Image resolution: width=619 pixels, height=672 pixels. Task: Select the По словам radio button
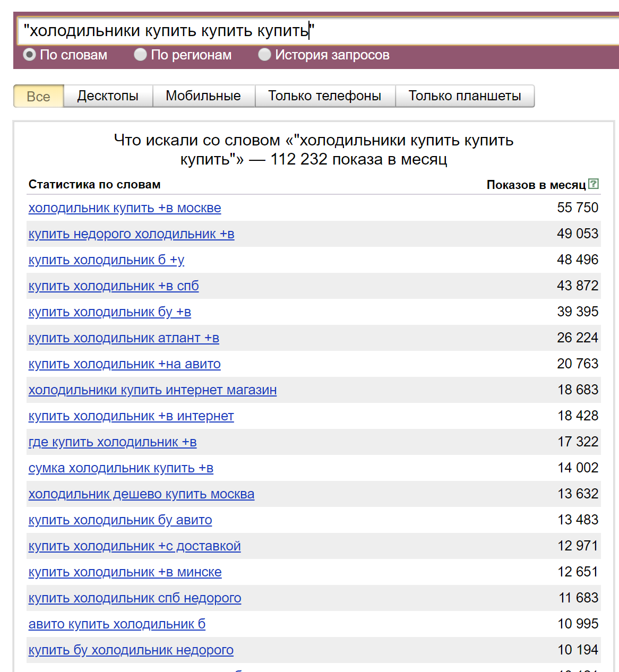pyautogui.click(x=30, y=55)
